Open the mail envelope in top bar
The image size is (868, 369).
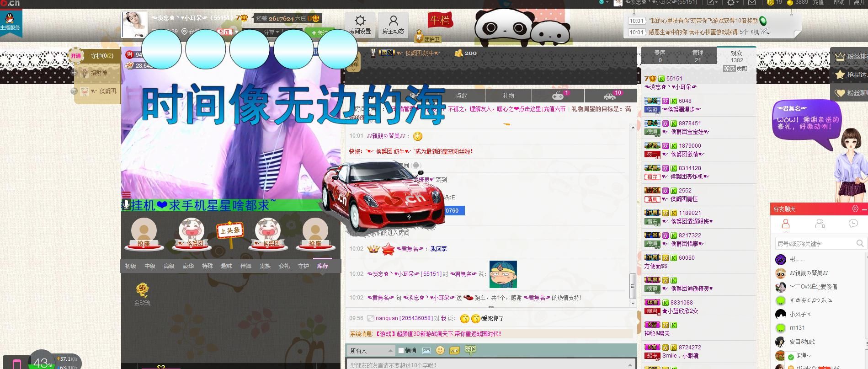[x=751, y=3]
